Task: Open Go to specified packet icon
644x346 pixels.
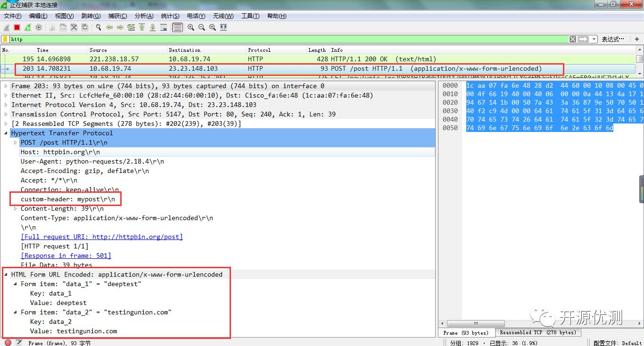Action: [x=131, y=27]
